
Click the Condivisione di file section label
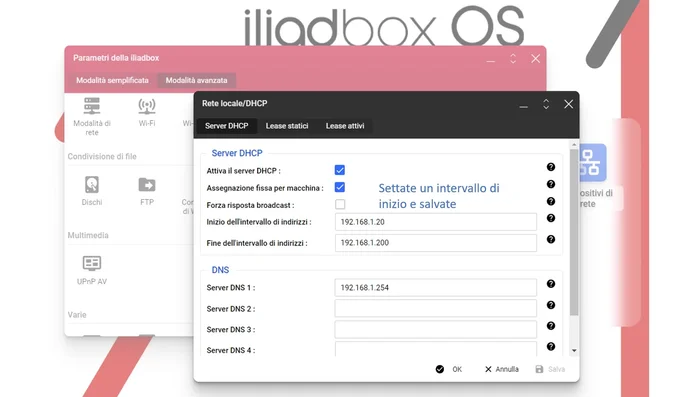102,156
